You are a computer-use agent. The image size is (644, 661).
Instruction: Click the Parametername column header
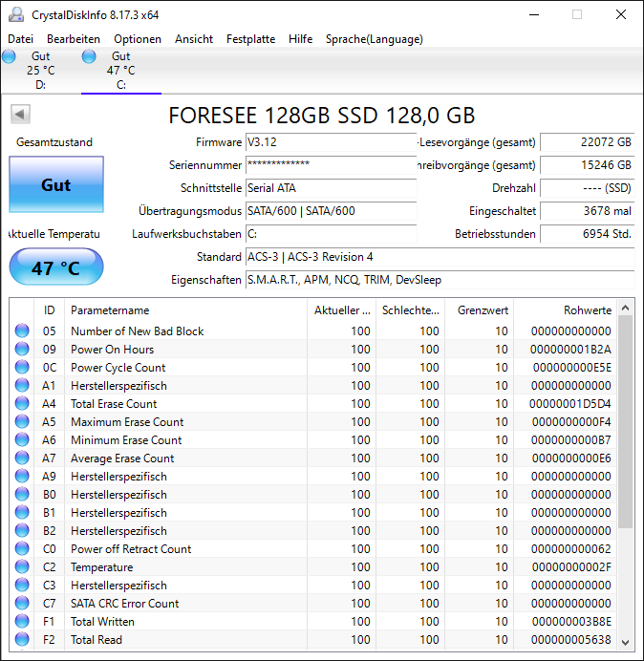185,310
